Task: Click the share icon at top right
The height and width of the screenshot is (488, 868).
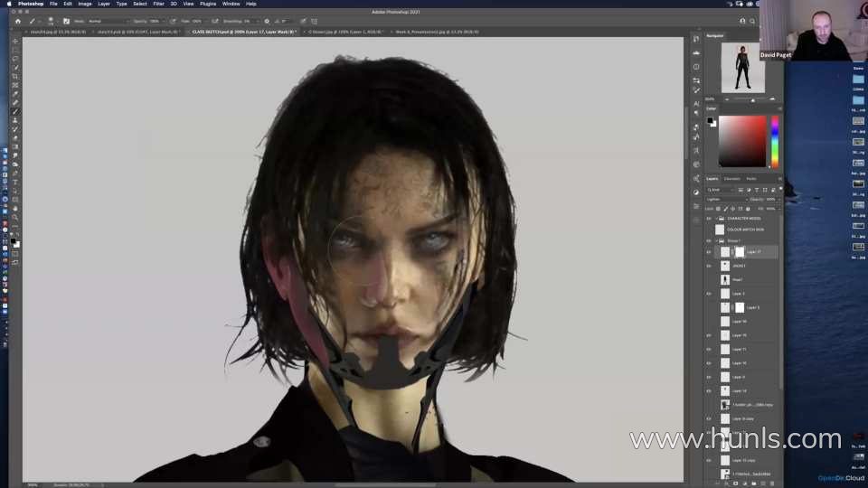Action: click(742, 21)
